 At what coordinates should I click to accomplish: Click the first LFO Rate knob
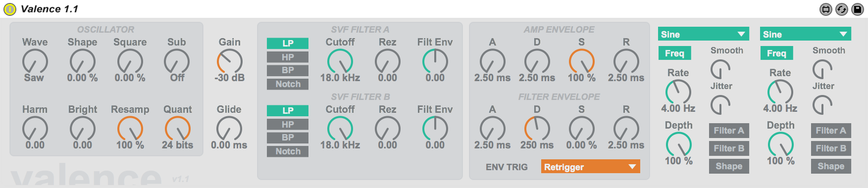678,92
